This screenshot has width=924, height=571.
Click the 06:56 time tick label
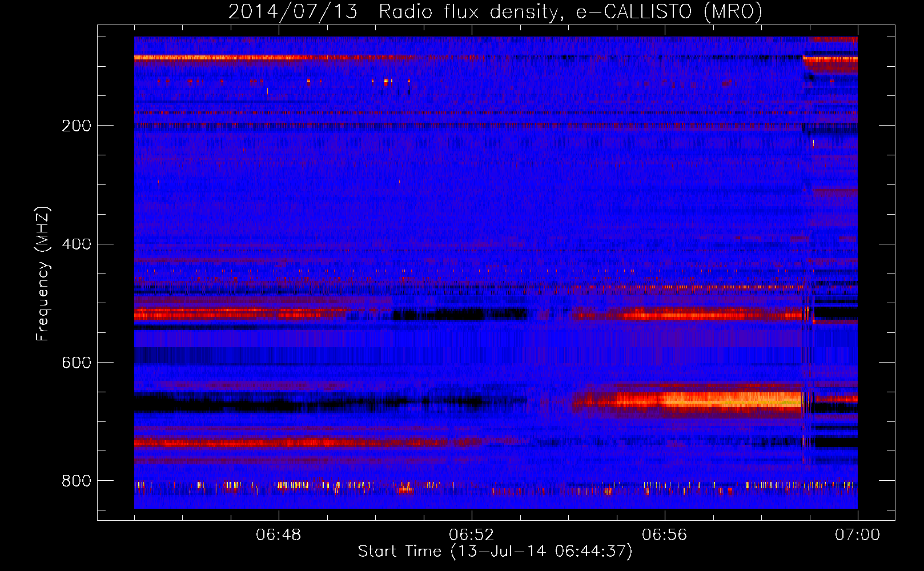(x=665, y=535)
